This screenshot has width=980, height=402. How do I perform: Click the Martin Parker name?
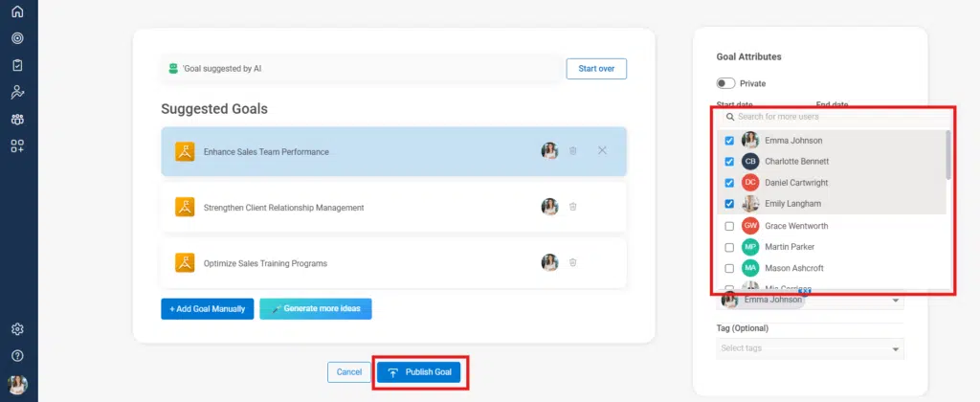point(790,247)
